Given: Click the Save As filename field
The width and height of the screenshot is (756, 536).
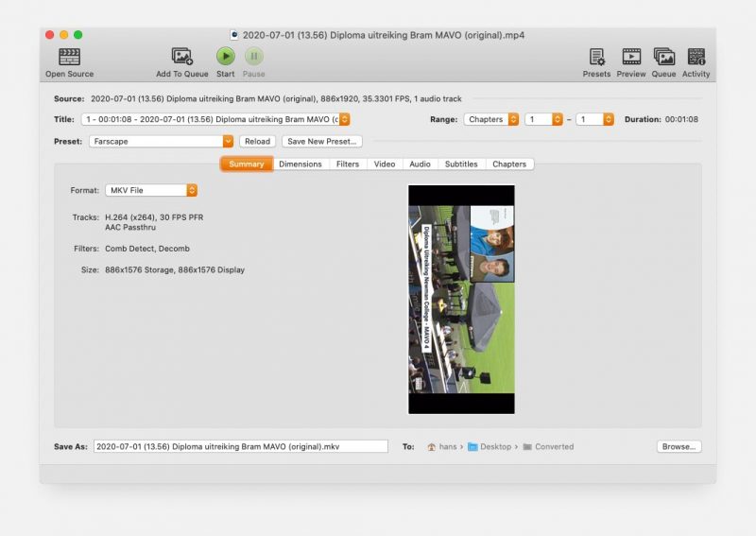Looking at the screenshot, I should (240, 446).
